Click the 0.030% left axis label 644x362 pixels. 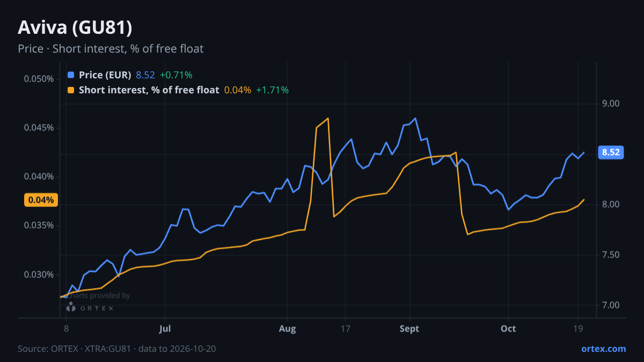tap(39, 275)
